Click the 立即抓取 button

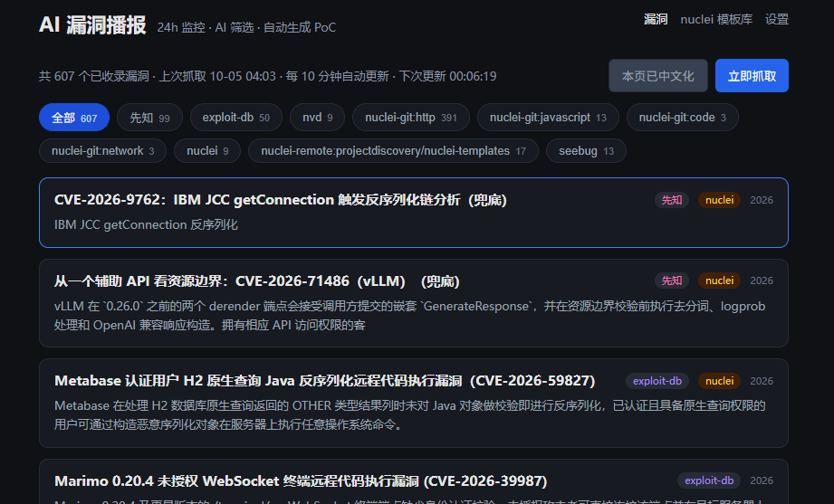752,75
